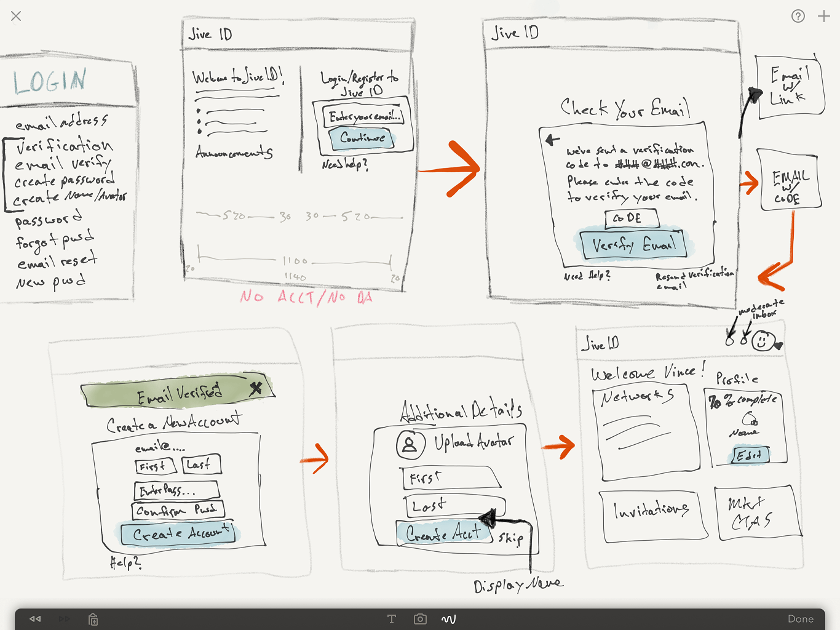The height and width of the screenshot is (630, 840).
Task: Tap the sketched Continue button
Action: point(360,138)
